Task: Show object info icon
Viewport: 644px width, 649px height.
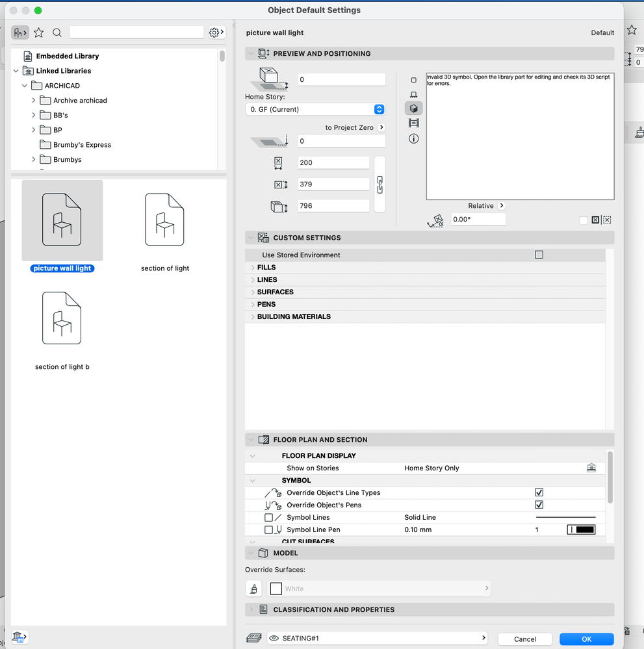Action: click(413, 138)
